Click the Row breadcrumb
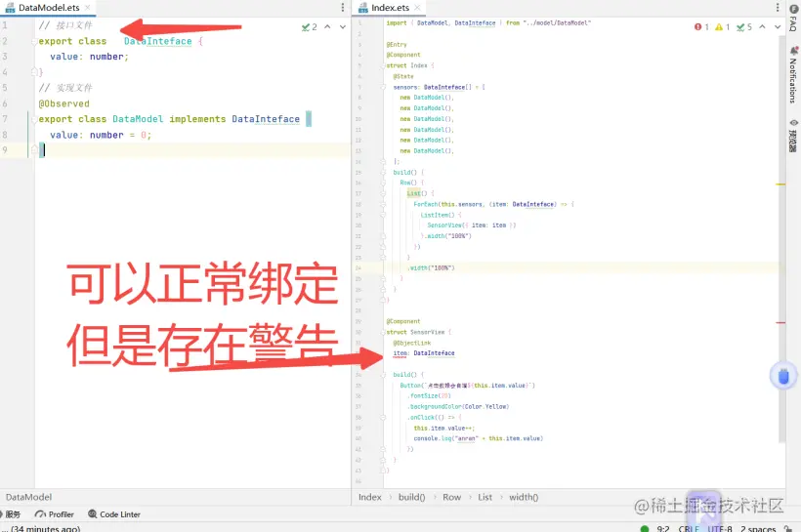This screenshot has height=532, width=801. coord(451,497)
